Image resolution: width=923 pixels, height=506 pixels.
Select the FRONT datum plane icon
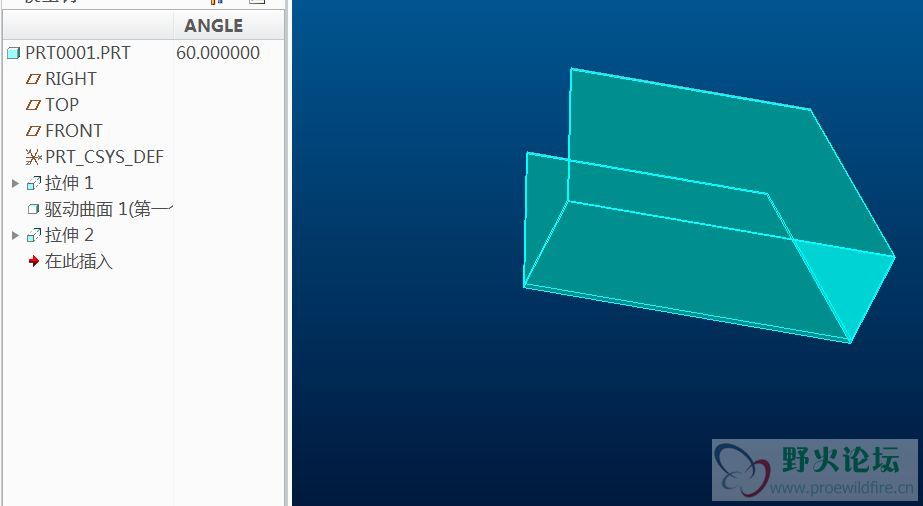point(34,131)
